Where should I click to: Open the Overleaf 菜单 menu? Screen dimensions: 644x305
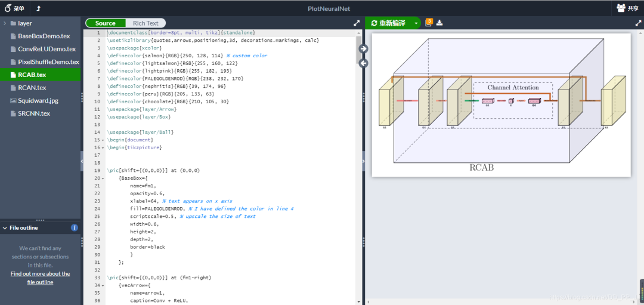(14, 8)
